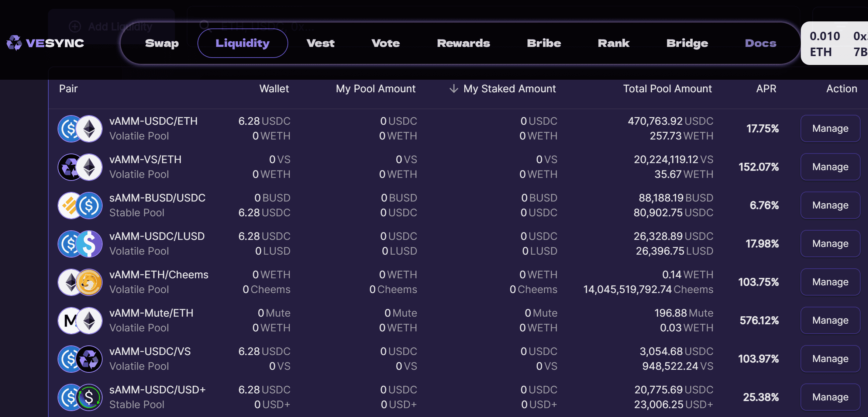This screenshot has width=868, height=417.
Task: Open the Vote tab
Action: (386, 43)
